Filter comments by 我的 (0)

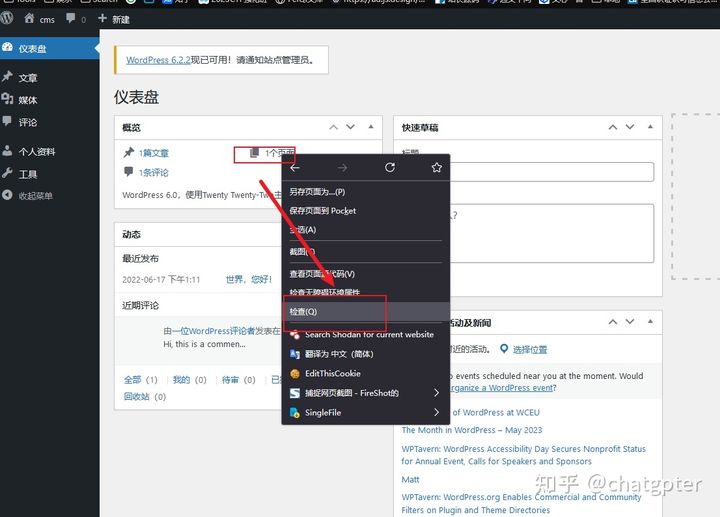[190, 380]
